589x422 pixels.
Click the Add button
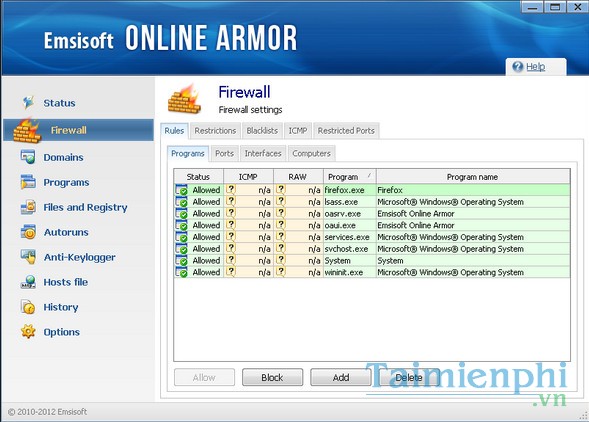(341, 377)
